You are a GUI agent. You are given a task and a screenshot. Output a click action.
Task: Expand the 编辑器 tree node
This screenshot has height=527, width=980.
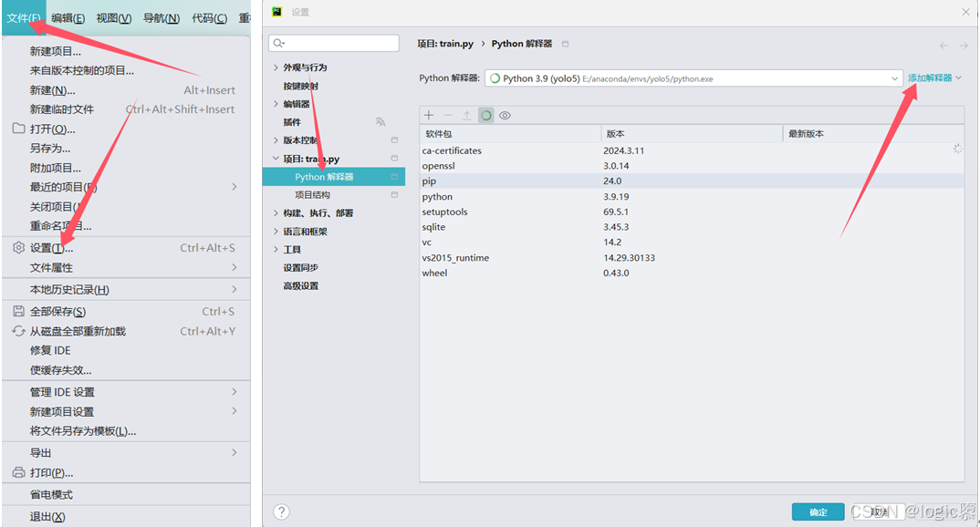[276, 104]
